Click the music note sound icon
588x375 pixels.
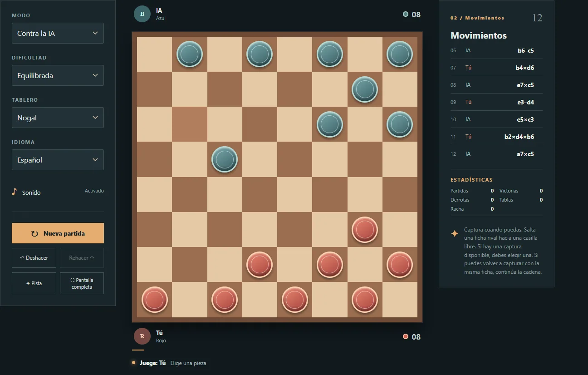14,192
